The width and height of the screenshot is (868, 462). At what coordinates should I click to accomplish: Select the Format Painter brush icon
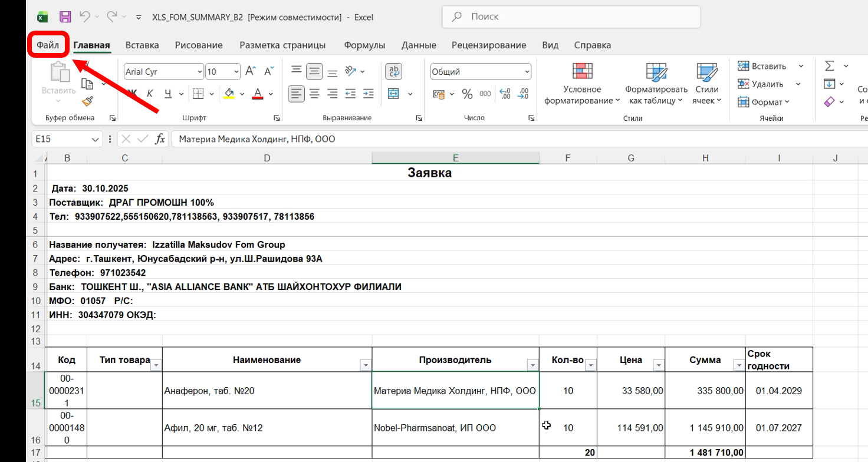(x=87, y=101)
